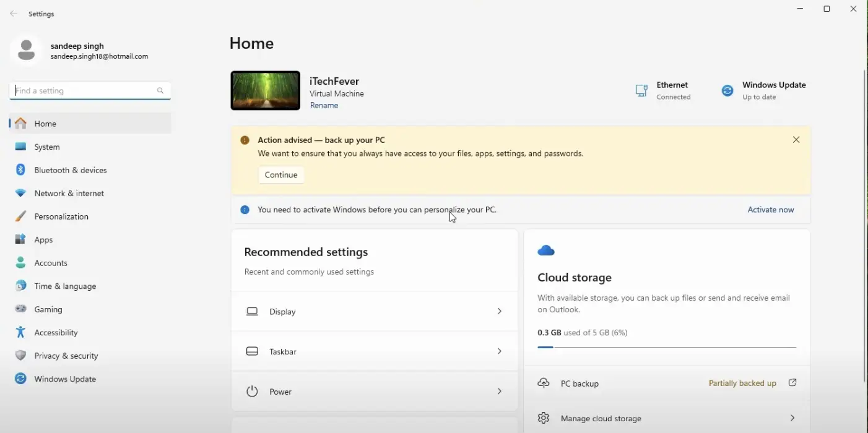Click the Ethernet monitor icon
This screenshot has height=433, width=868.
pyautogui.click(x=641, y=90)
